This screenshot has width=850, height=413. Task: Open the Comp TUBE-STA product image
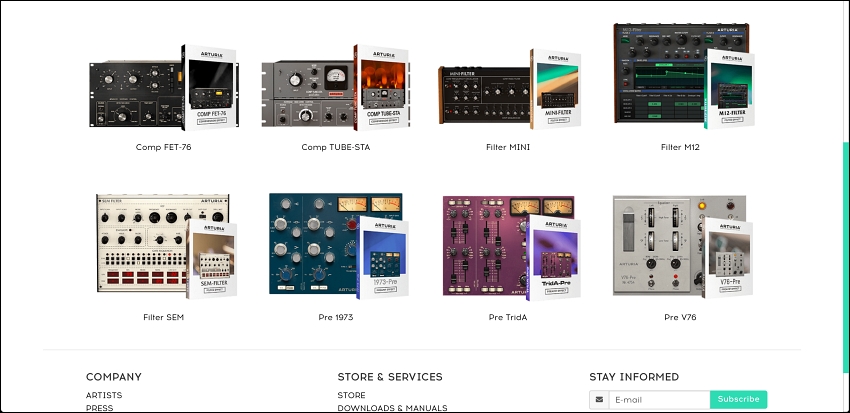coord(336,88)
